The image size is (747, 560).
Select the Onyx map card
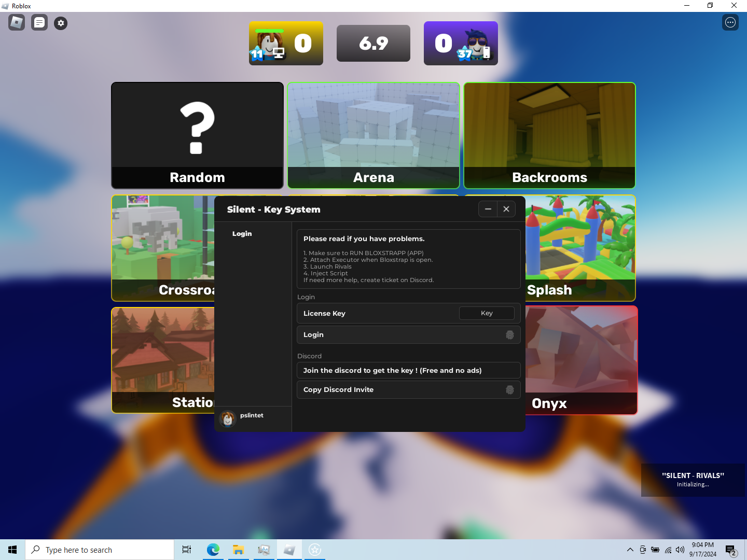point(582,360)
